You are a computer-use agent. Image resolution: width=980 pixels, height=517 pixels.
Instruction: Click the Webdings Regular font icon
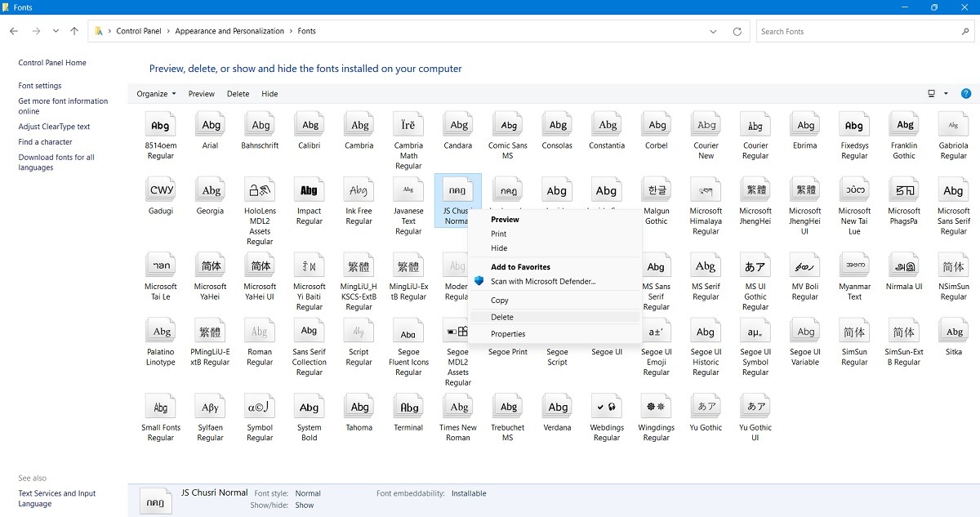[606, 406]
